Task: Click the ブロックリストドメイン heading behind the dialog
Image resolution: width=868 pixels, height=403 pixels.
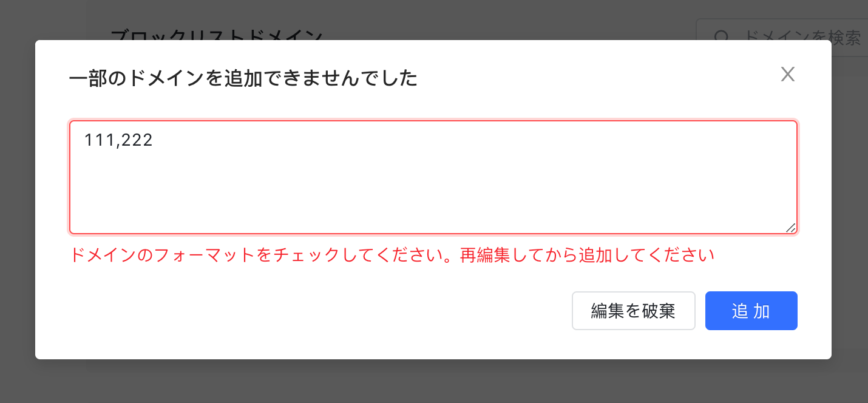Action: click(217, 35)
